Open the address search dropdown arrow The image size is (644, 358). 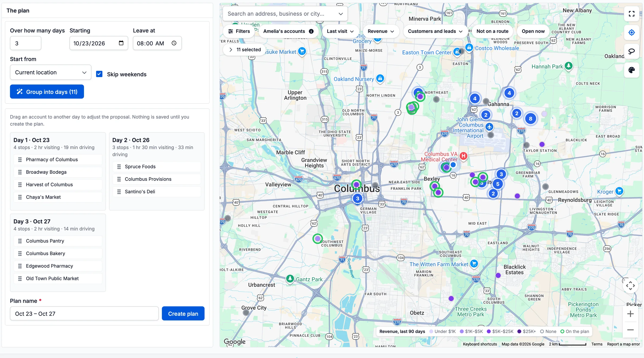(x=341, y=14)
